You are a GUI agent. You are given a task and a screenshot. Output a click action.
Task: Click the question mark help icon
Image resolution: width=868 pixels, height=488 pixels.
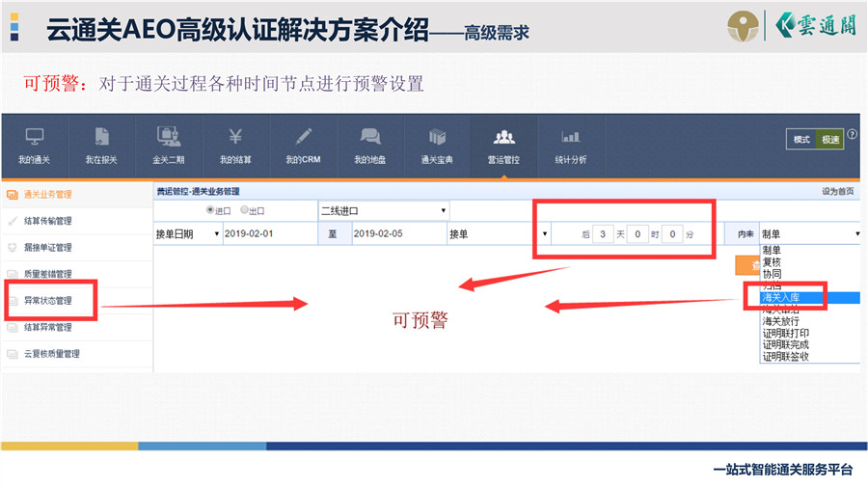[852, 134]
